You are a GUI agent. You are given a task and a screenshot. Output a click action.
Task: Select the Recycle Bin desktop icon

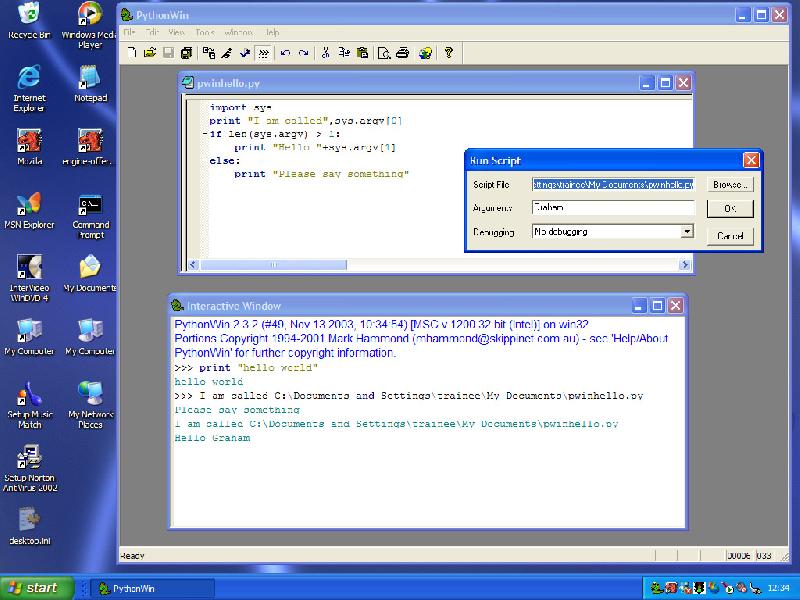(29, 20)
